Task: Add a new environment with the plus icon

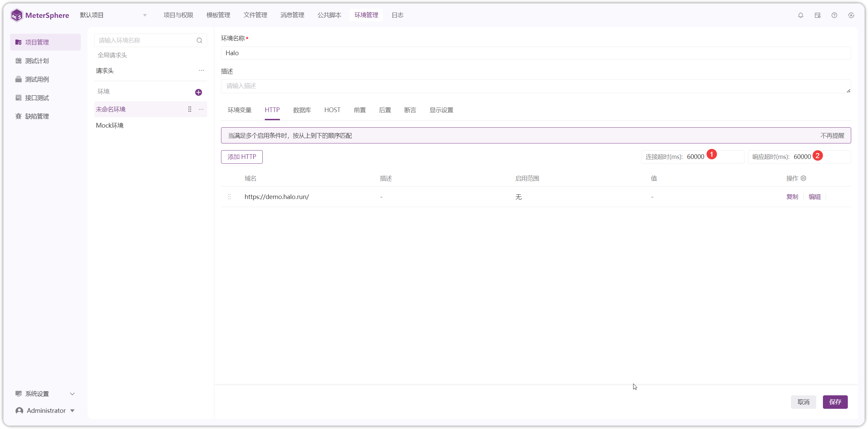Action: (198, 92)
